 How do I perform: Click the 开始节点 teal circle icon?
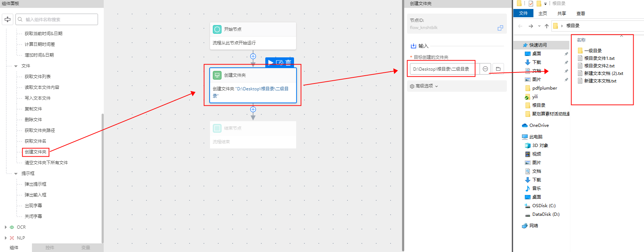(x=217, y=29)
